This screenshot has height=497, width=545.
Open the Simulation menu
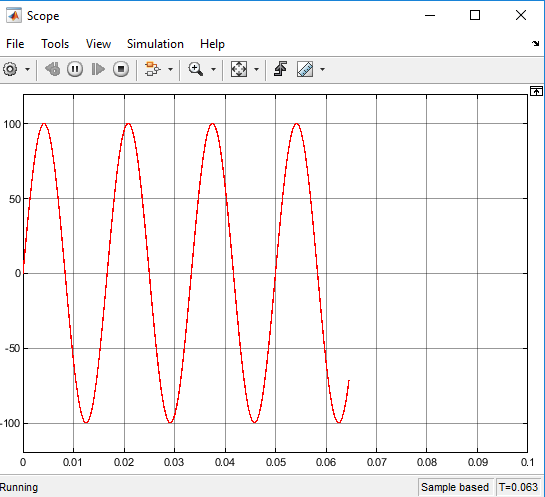(155, 44)
